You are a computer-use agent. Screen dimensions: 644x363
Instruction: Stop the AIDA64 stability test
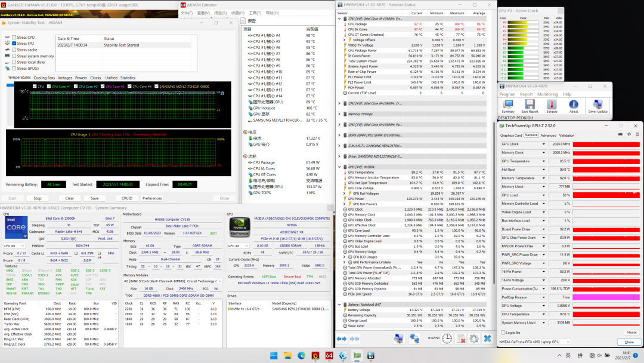click(38, 198)
